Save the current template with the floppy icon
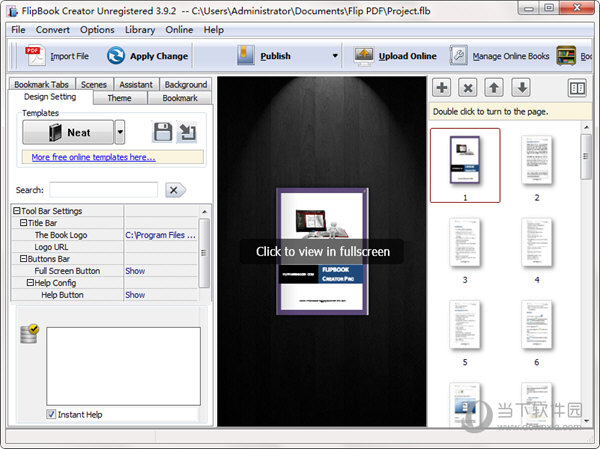The width and height of the screenshot is (600, 449). [163, 132]
